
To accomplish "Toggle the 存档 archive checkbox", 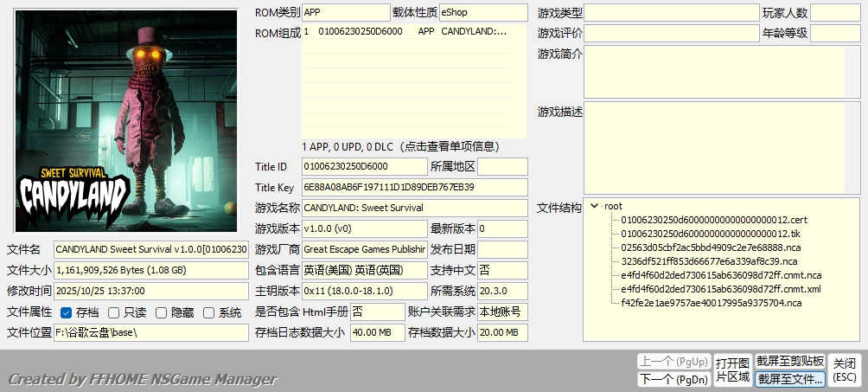I will 67,312.
